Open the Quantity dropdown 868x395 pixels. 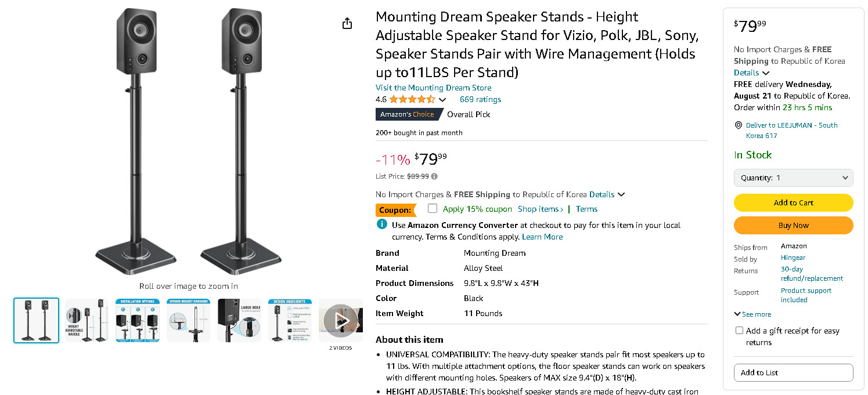793,178
